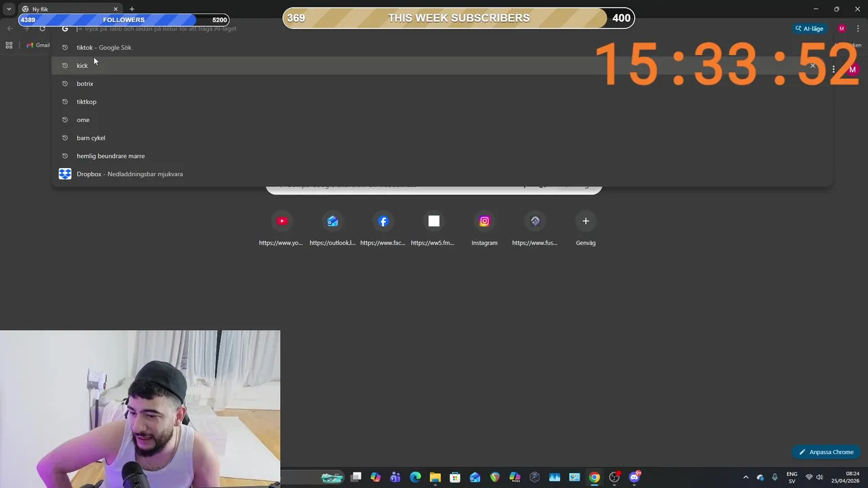The width and height of the screenshot is (868, 488).
Task: Open the Gmail bookmark
Action: point(38,45)
